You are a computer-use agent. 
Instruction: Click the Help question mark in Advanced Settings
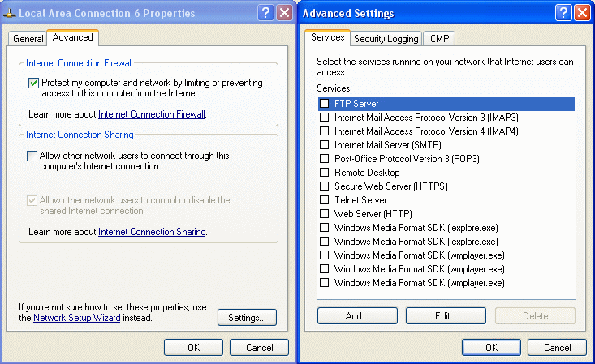[x=563, y=13]
